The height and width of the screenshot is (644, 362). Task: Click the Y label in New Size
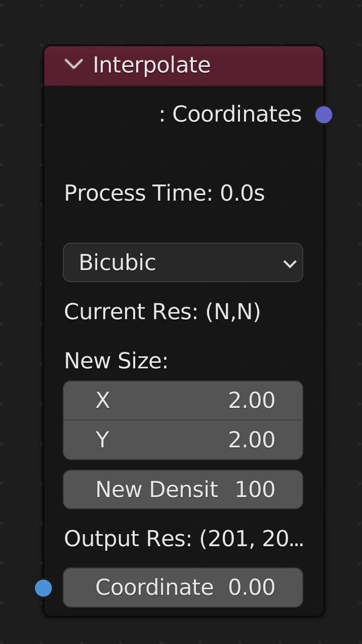(x=102, y=440)
